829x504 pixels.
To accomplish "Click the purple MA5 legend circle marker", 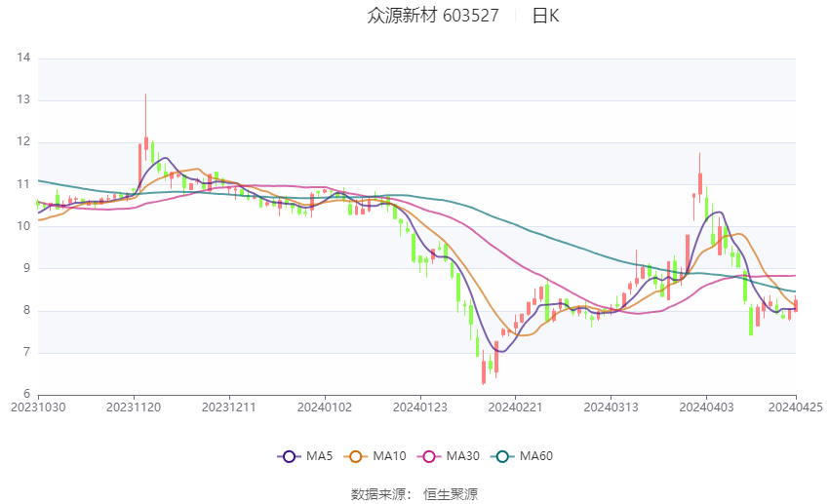I will (x=287, y=455).
